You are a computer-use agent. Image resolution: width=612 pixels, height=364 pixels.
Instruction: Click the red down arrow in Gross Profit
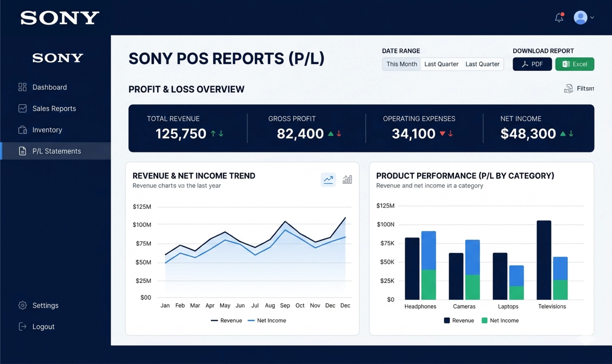click(339, 133)
